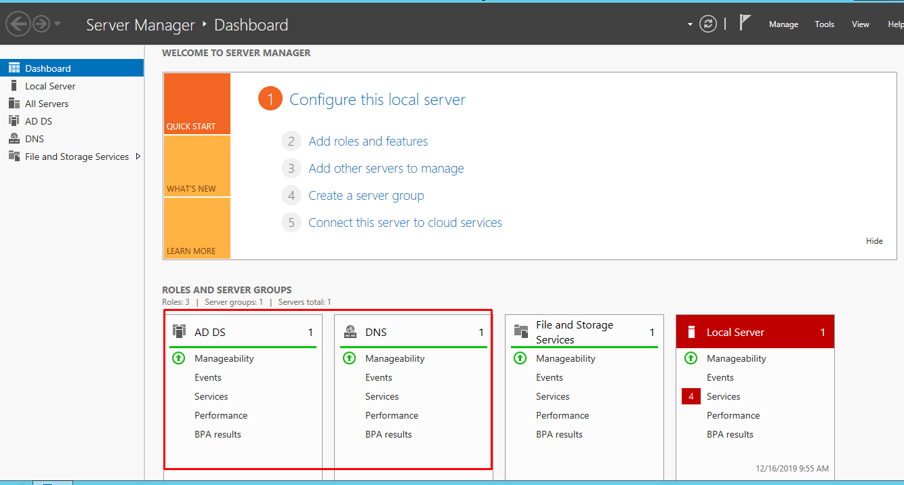The image size is (904, 485).
Task: Click the refresh dashboard icon
Action: point(708,24)
